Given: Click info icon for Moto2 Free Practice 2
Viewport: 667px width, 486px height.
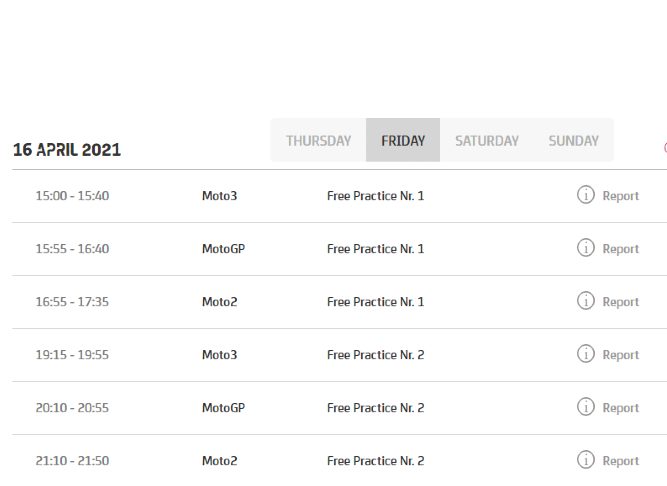Looking at the screenshot, I should 586,460.
